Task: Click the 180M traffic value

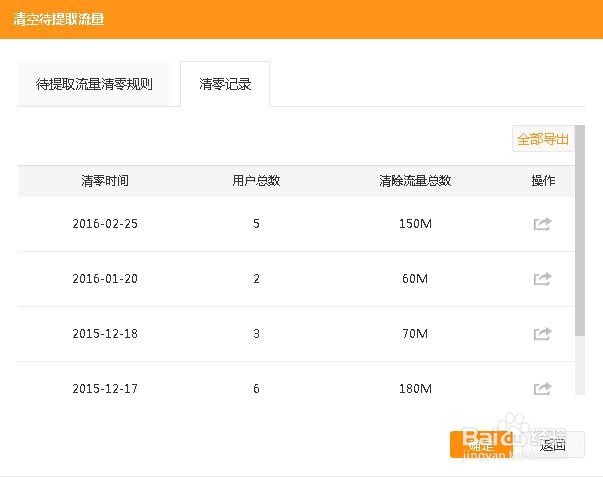Action: pyautogui.click(x=415, y=389)
